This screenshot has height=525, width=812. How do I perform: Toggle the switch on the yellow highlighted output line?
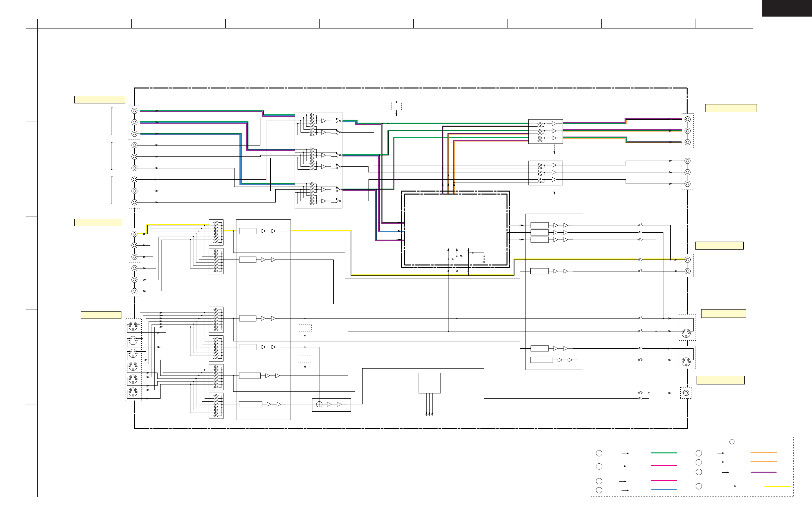tap(641, 260)
